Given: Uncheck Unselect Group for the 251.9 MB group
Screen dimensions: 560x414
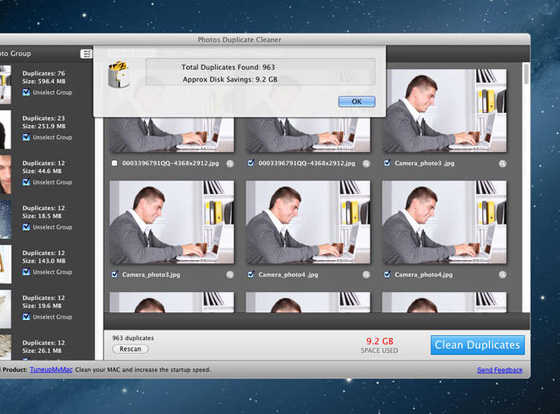Looking at the screenshot, I should click(26, 138).
